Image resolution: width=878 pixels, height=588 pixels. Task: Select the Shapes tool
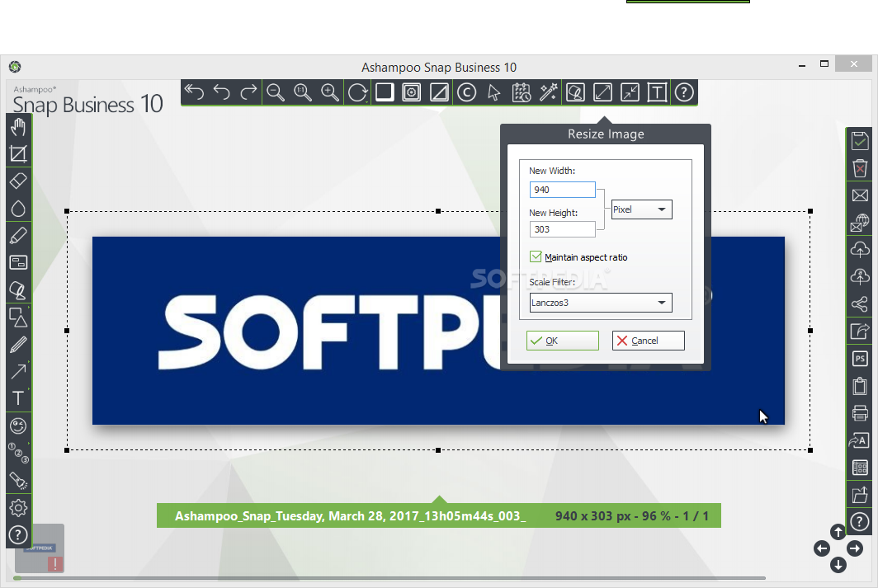pyautogui.click(x=18, y=318)
